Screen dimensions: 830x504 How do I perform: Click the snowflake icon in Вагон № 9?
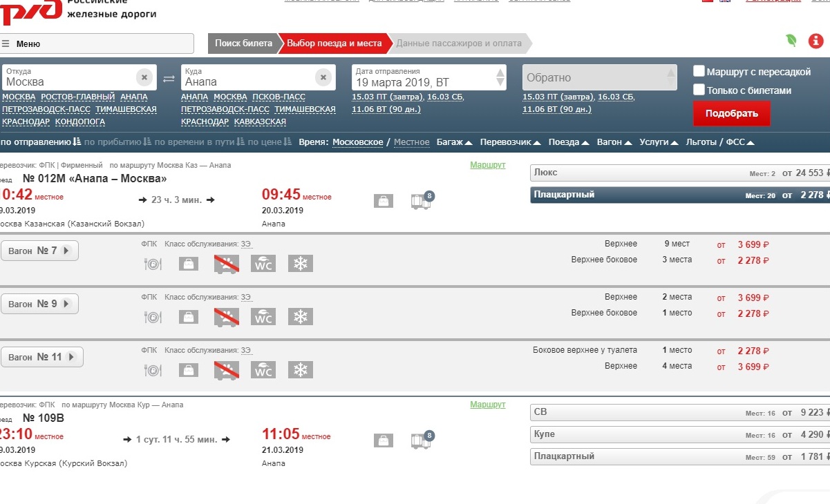301,317
